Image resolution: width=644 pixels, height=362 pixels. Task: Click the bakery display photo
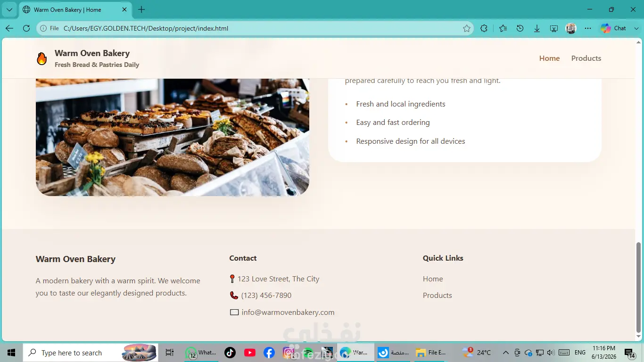[173, 137]
